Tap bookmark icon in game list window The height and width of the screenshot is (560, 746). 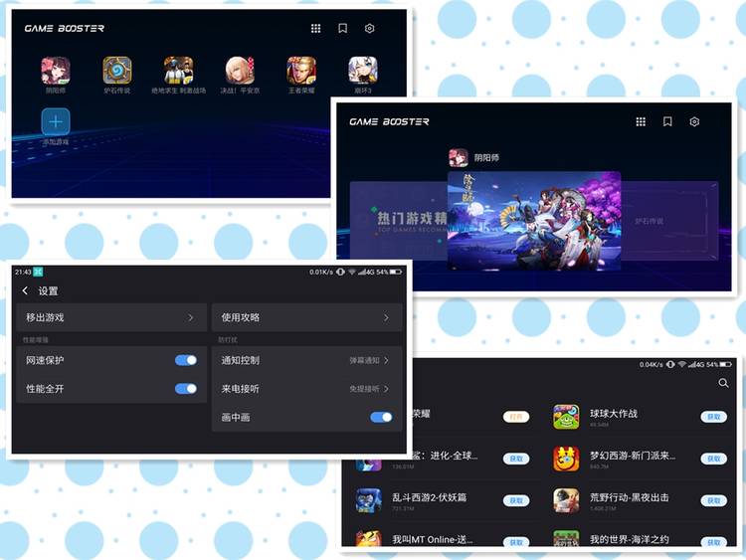tap(342, 29)
